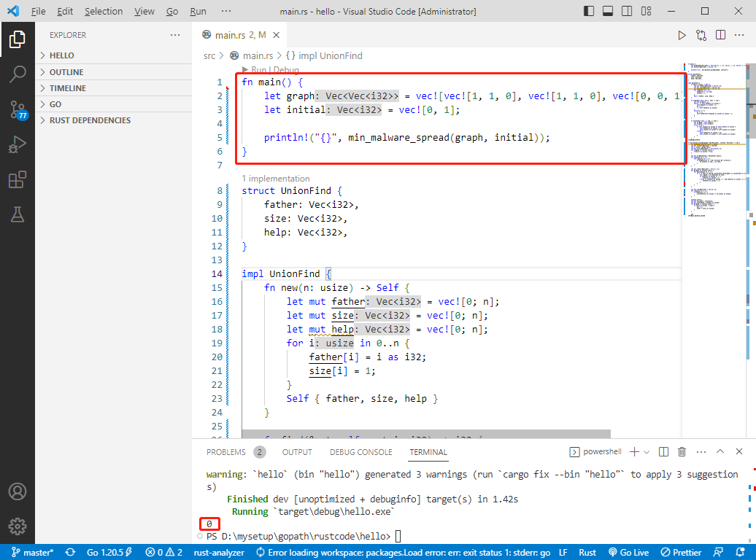Click the src breadcrumb

coord(209,56)
